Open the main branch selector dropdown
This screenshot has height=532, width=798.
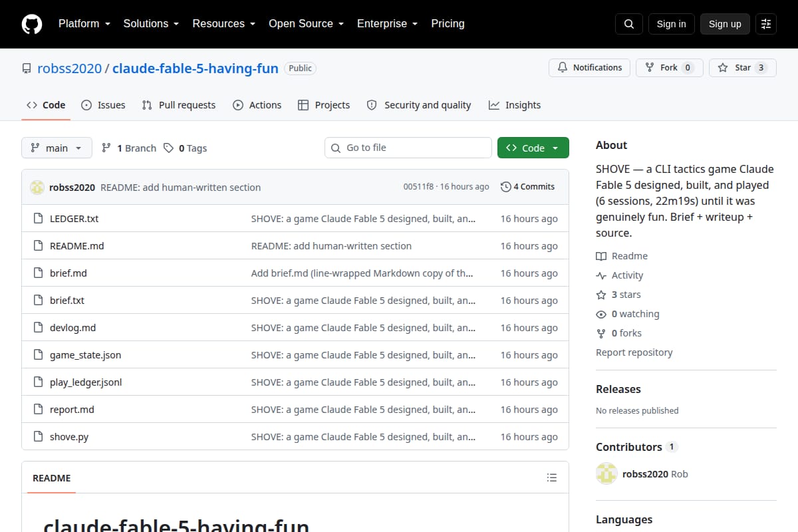pyautogui.click(x=57, y=148)
